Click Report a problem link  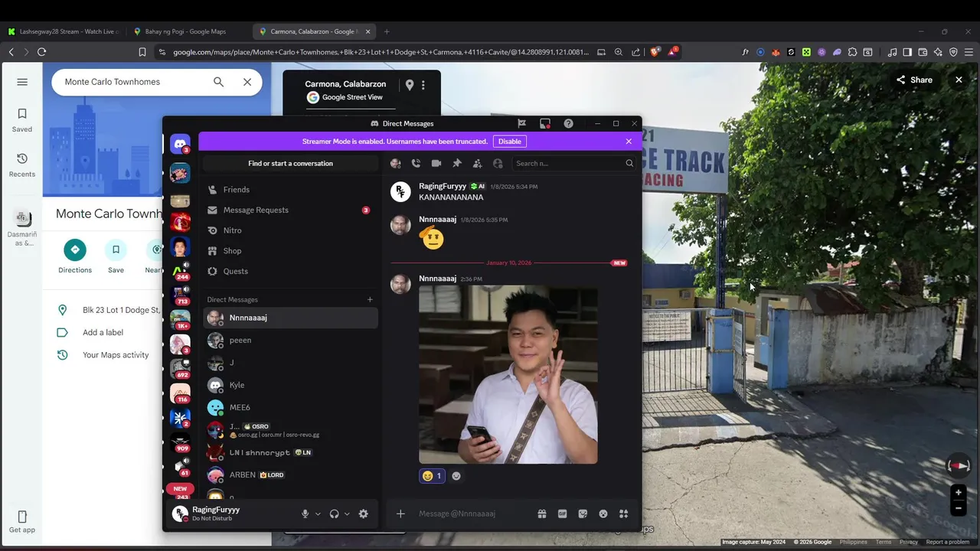948,542
